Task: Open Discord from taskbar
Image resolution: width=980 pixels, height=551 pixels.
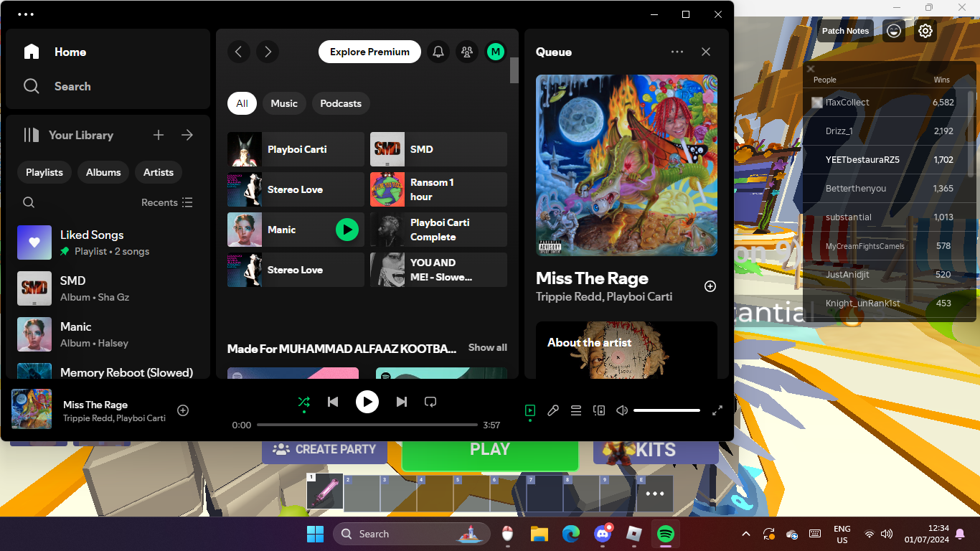Action: coord(602,534)
